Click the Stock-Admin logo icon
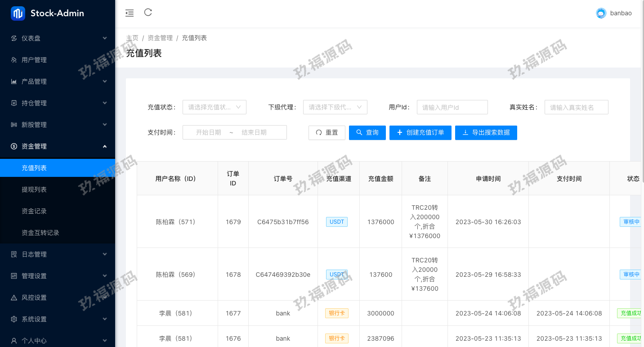 tap(18, 14)
